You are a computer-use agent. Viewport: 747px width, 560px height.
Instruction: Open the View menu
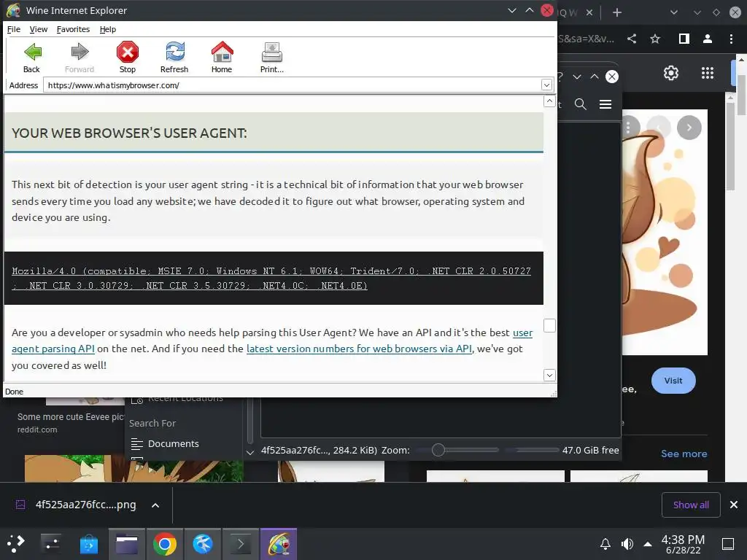[x=38, y=29]
